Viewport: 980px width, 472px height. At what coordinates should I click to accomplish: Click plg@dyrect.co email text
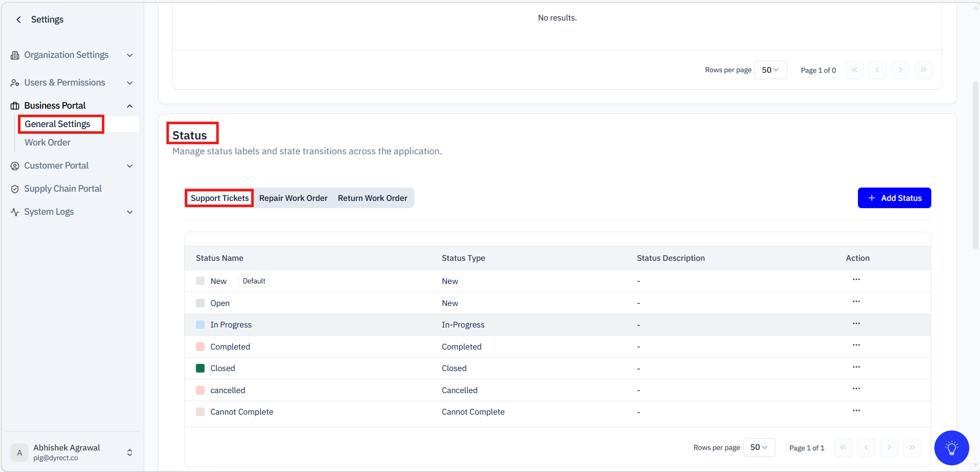tap(56, 458)
